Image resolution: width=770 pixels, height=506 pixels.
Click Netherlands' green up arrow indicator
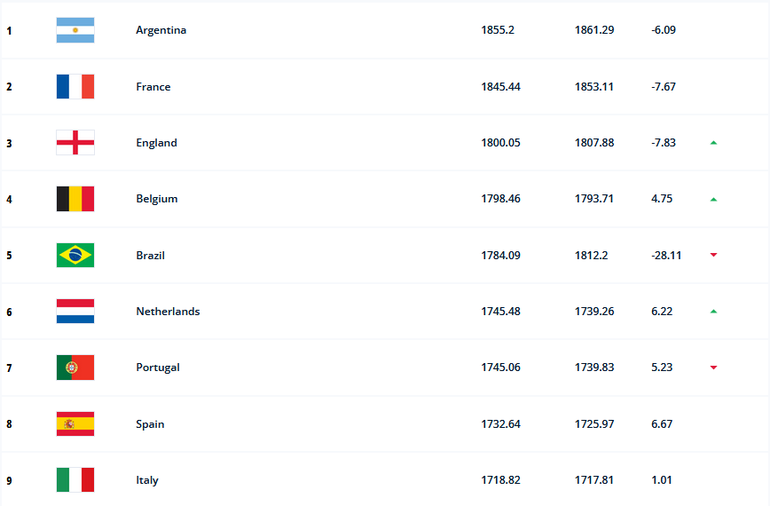713,311
